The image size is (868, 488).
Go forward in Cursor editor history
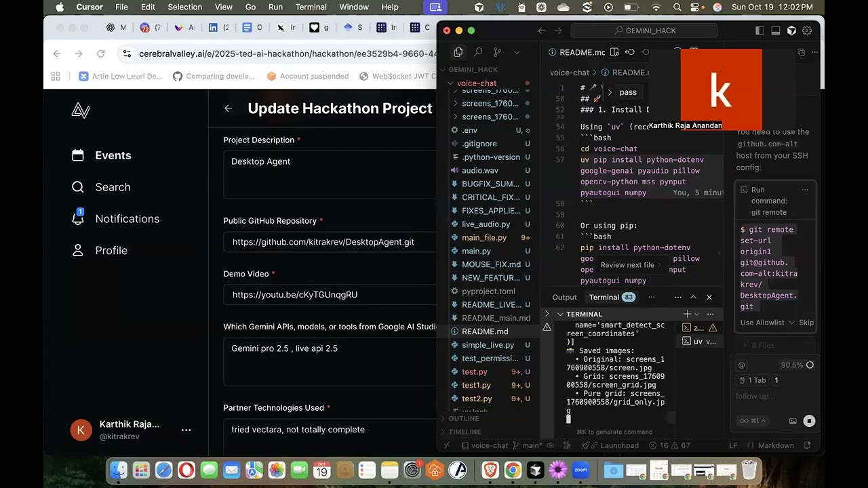558,30
